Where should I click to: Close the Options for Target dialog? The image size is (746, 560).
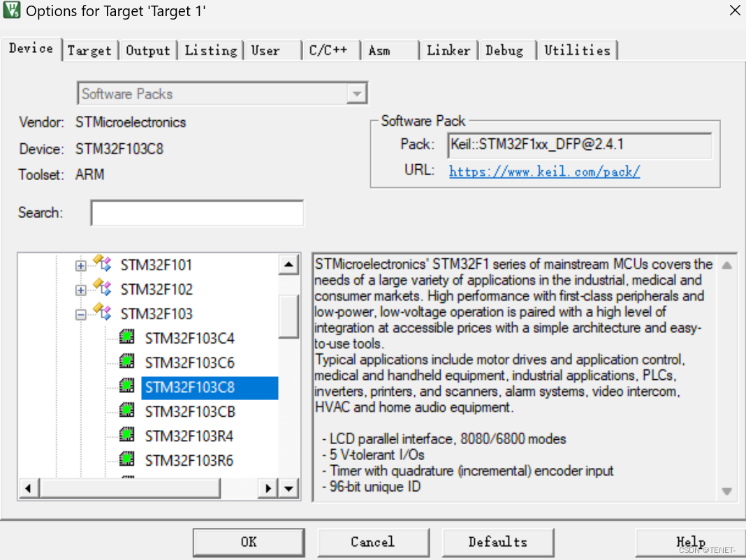(735, 10)
